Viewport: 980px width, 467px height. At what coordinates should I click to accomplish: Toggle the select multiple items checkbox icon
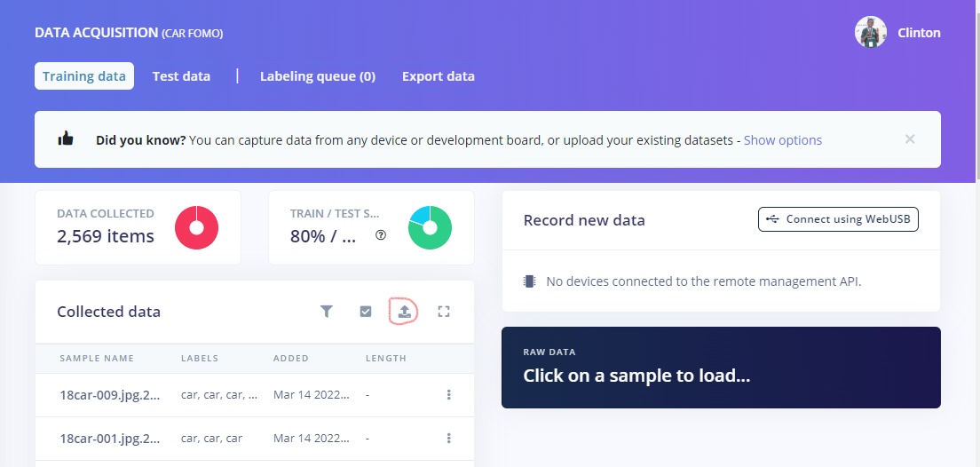coord(366,312)
